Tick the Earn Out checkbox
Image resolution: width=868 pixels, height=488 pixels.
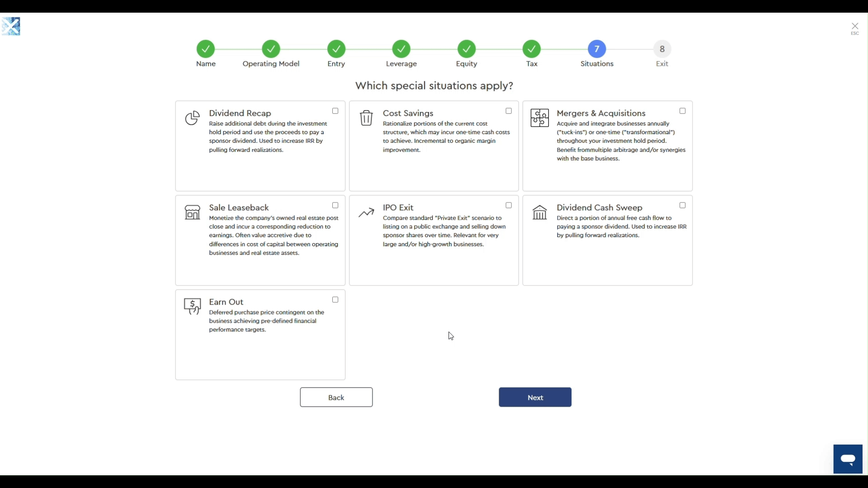click(335, 300)
